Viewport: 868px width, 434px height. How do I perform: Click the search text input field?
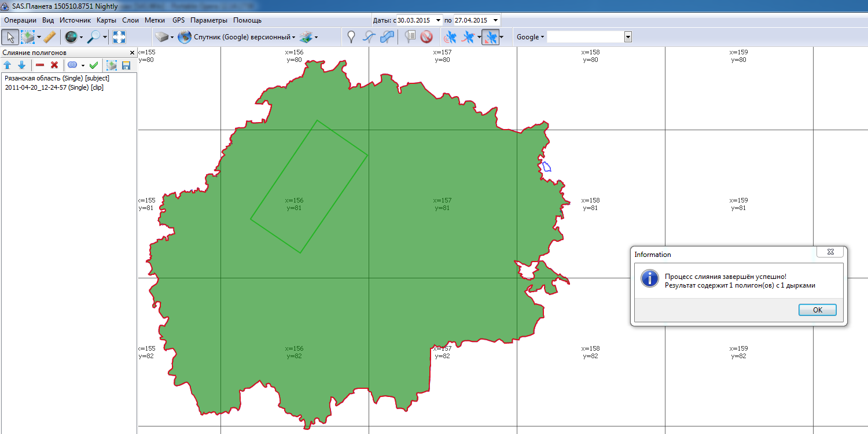click(x=585, y=37)
